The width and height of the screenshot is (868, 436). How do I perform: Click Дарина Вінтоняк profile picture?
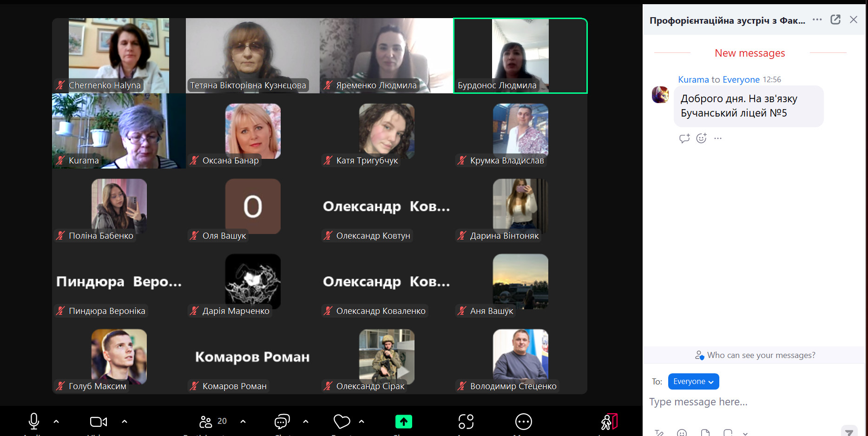click(520, 205)
